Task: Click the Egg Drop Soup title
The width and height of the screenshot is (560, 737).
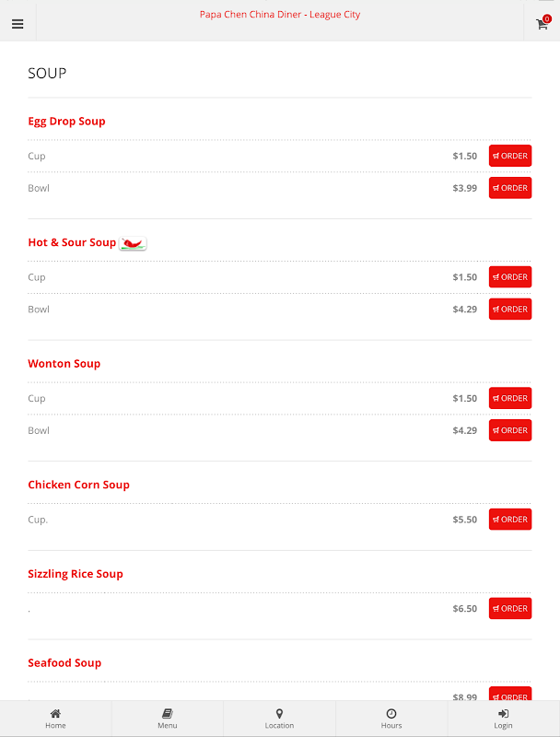Action: tap(66, 122)
